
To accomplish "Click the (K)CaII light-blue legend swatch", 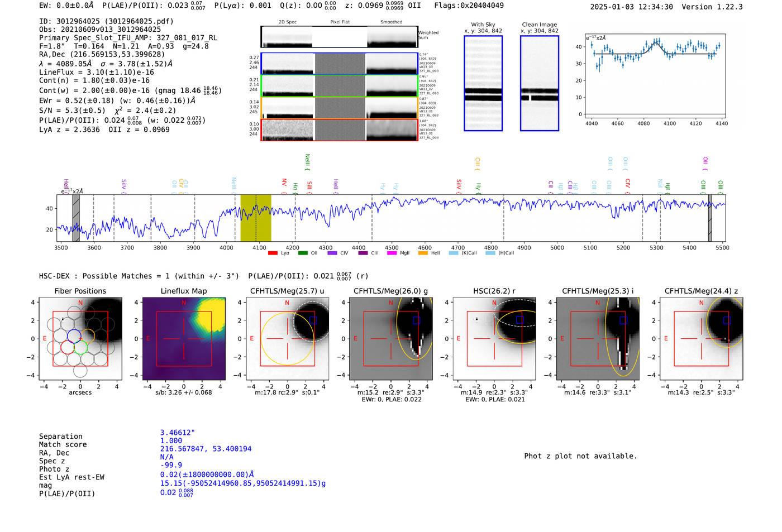I will (454, 253).
